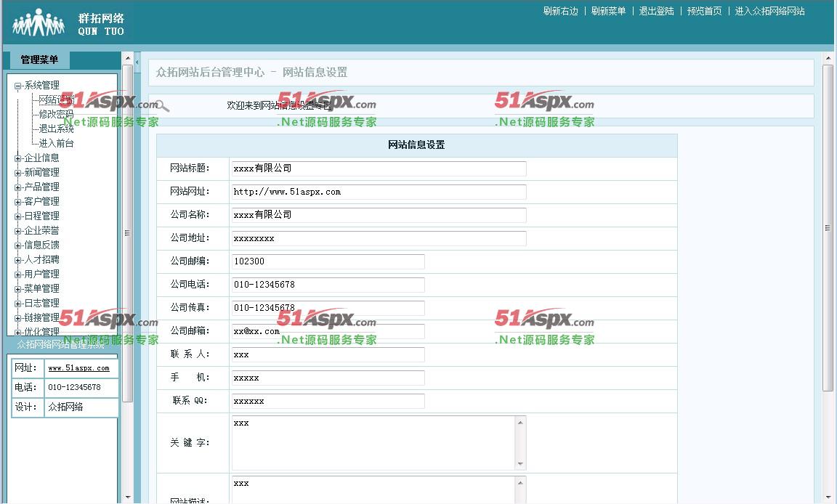837x504 pixels.
Task: Click the sidebar phone number 010-12345678
Action: pos(74,387)
